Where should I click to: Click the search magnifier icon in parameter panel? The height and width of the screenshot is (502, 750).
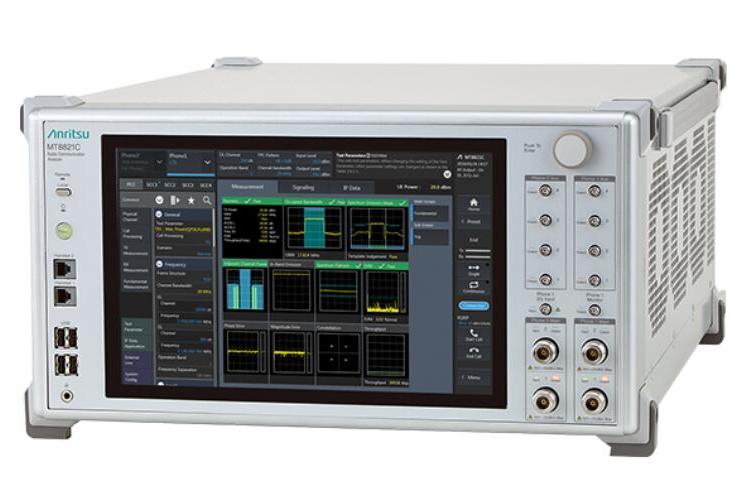[x=208, y=200]
